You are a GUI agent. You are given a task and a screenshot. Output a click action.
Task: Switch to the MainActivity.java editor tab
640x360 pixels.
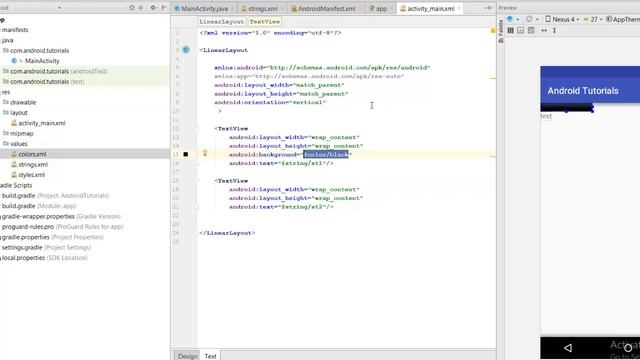[204, 9]
